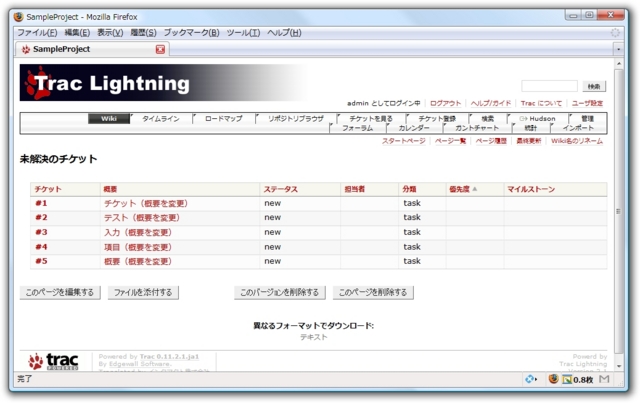Screen dimensions: 640x403
Task: Open the 検索 navigation tab
Action: [487, 119]
